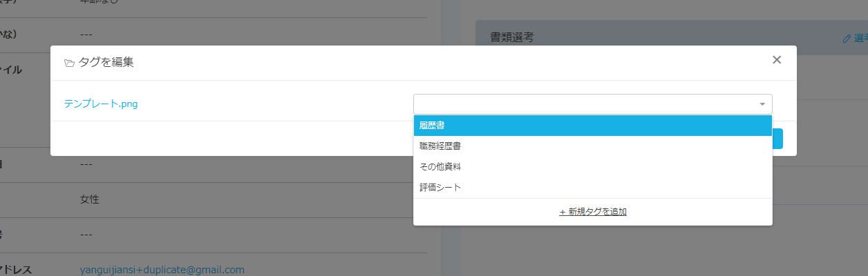Click the 書類選考 section header
Screen dimensions: 868x276
point(511,38)
